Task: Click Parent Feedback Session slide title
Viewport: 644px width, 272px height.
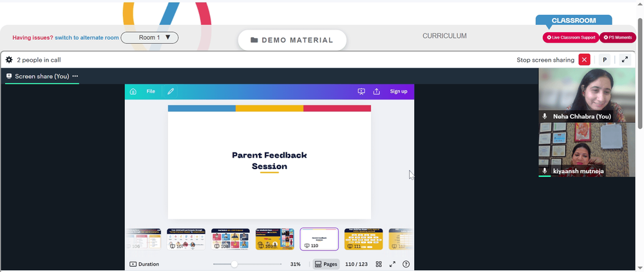Action: [x=269, y=160]
